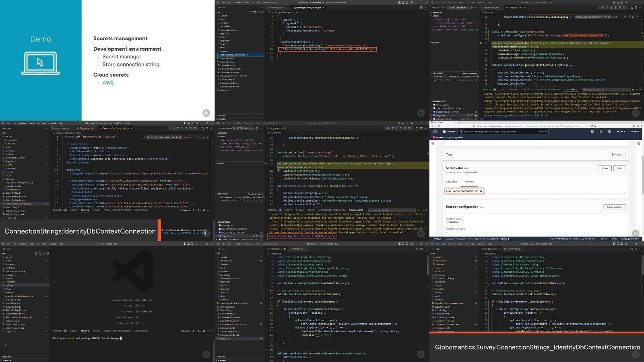Click the AWS logo in the console header
Viewport: 644px width, 362px height.
coord(435,131)
